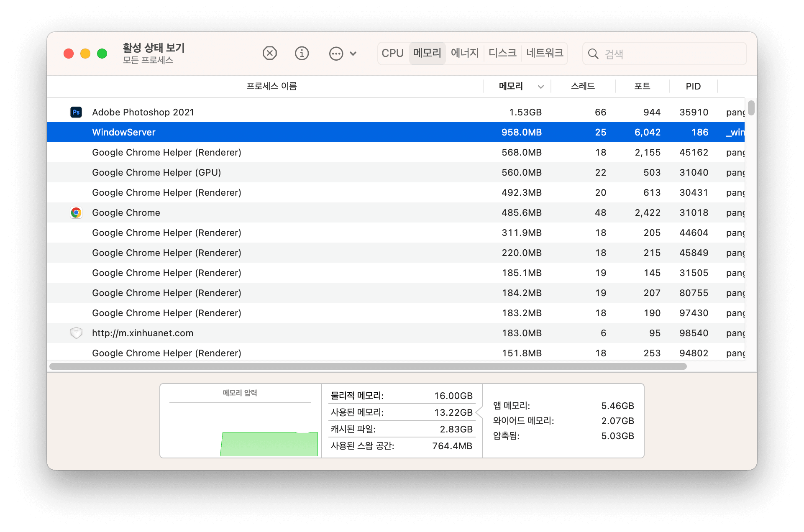Toggle the 메모리 column sort order
This screenshot has height=532, width=804.
pos(518,86)
